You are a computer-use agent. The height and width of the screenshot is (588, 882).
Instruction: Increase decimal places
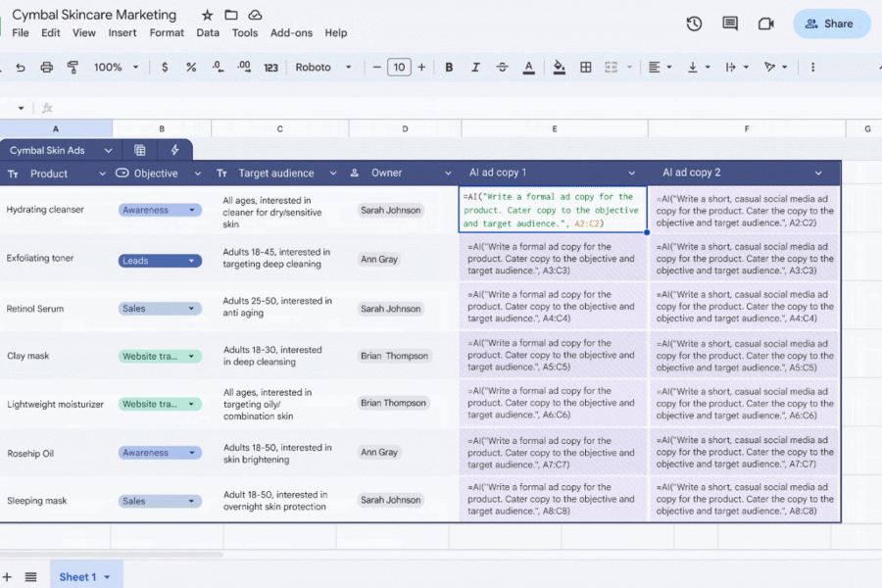[244, 68]
